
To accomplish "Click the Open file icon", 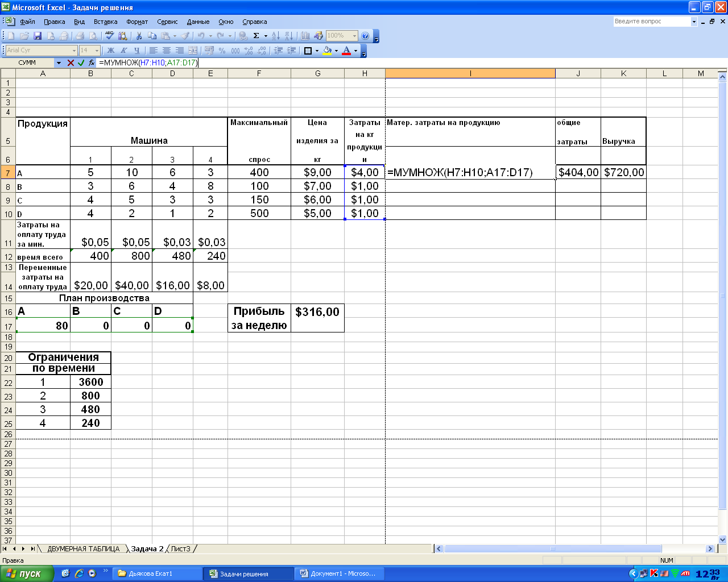I will pos(24,36).
